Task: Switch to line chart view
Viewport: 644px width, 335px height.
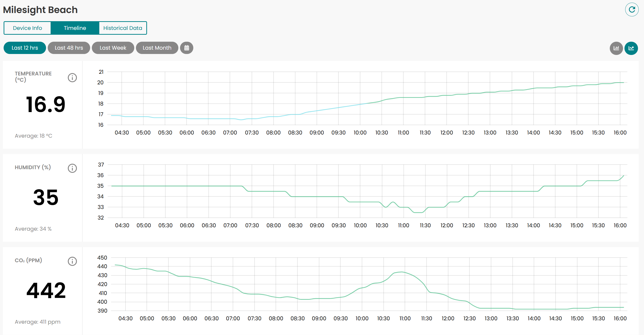Action: coord(631,48)
